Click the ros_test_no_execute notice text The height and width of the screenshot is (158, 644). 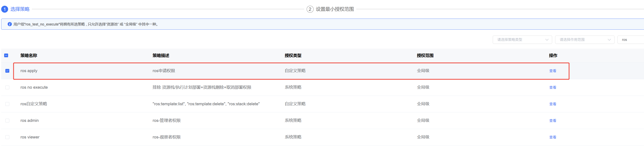pyautogui.click(x=86, y=24)
